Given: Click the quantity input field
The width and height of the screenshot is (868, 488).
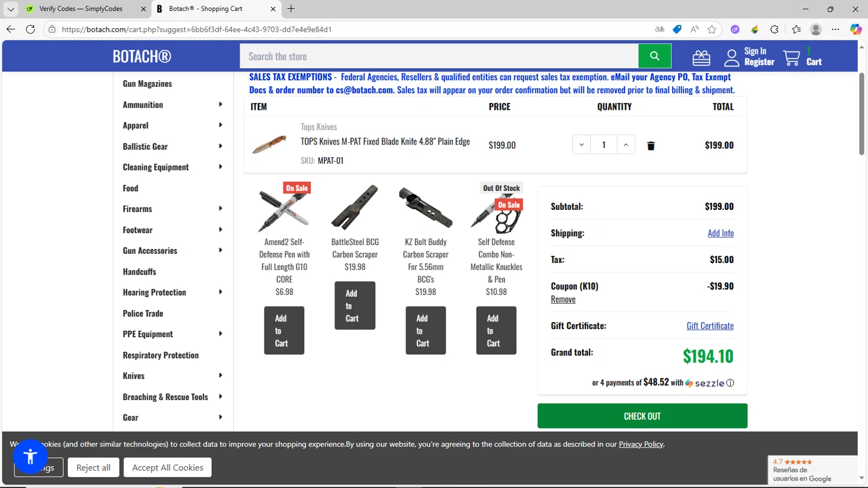Looking at the screenshot, I should pyautogui.click(x=604, y=145).
